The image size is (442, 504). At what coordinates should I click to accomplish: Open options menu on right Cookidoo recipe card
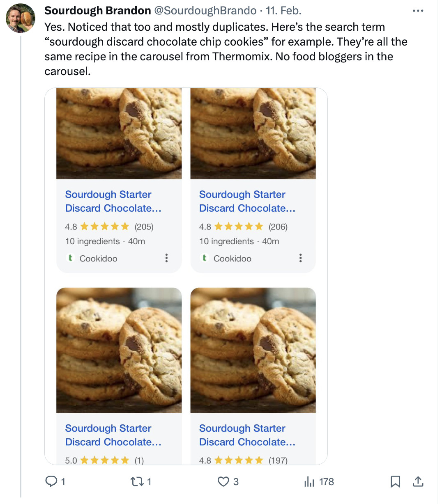(300, 258)
